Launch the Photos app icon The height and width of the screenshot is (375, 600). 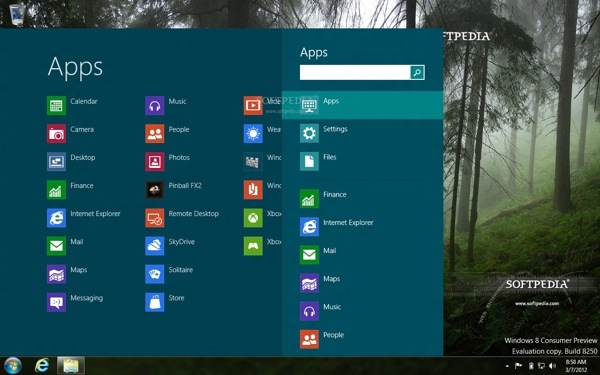point(155,161)
